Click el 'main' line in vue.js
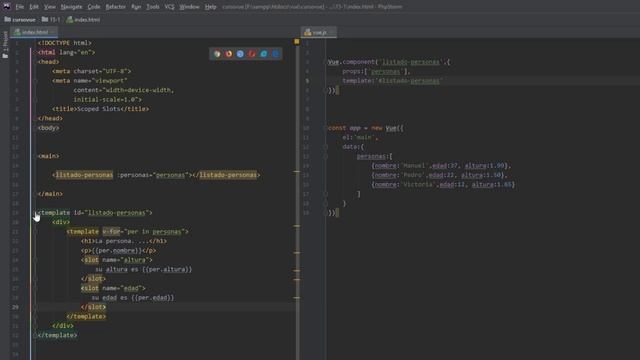The width and height of the screenshot is (640, 360). click(x=360, y=137)
